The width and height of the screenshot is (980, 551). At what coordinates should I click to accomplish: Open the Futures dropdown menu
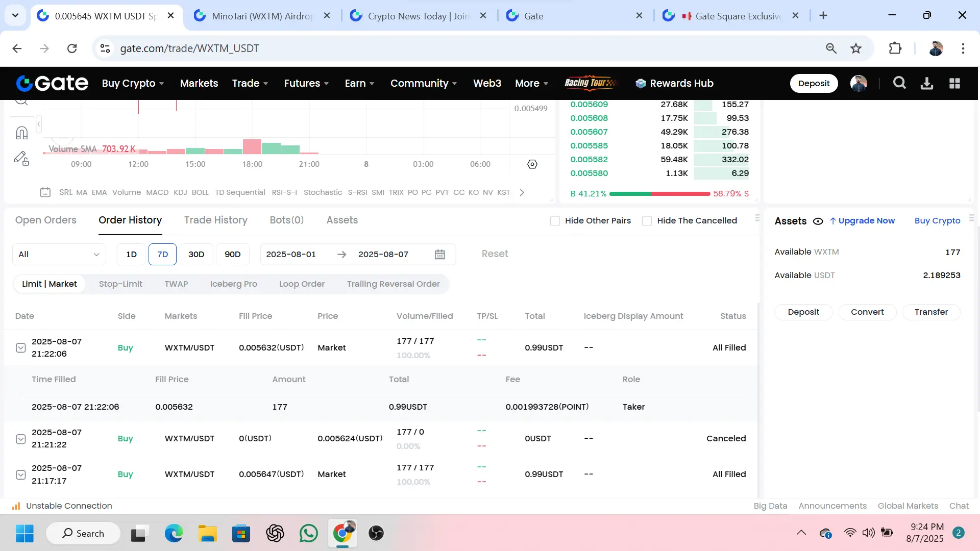(x=306, y=83)
